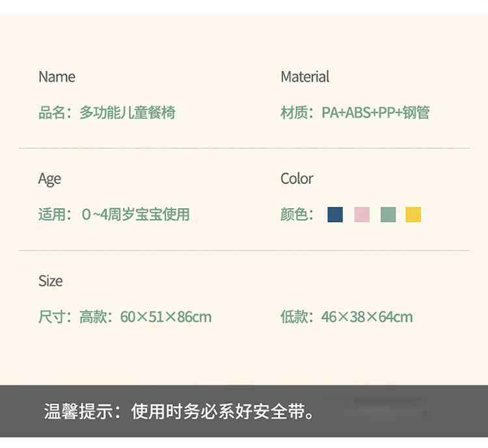Viewport: 488px width, 448px height.
Task: Click the "颜色" label beside the swatches
Action: 294,215
